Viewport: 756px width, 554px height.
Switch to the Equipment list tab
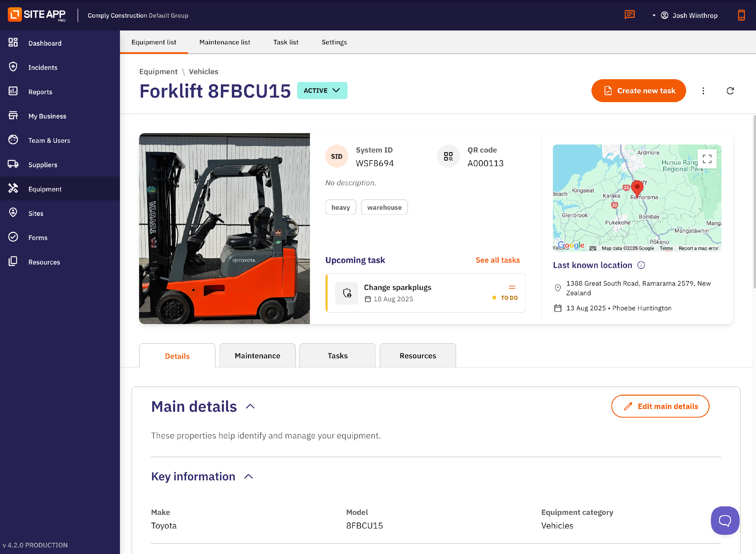pyautogui.click(x=154, y=42)
